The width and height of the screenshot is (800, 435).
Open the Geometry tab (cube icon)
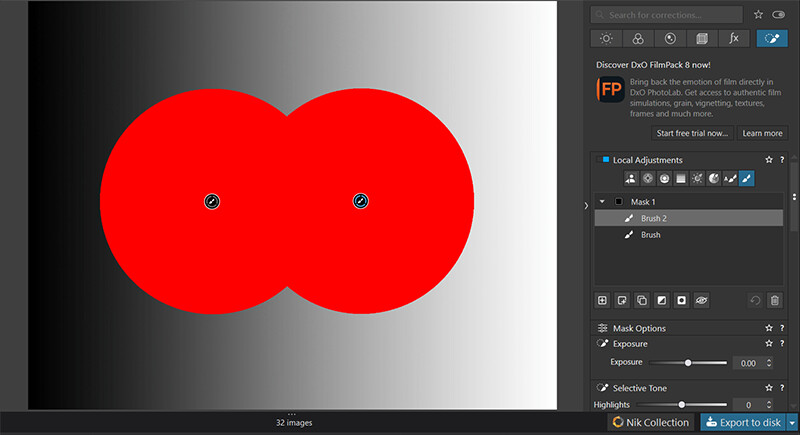click(x=702, y=39)
